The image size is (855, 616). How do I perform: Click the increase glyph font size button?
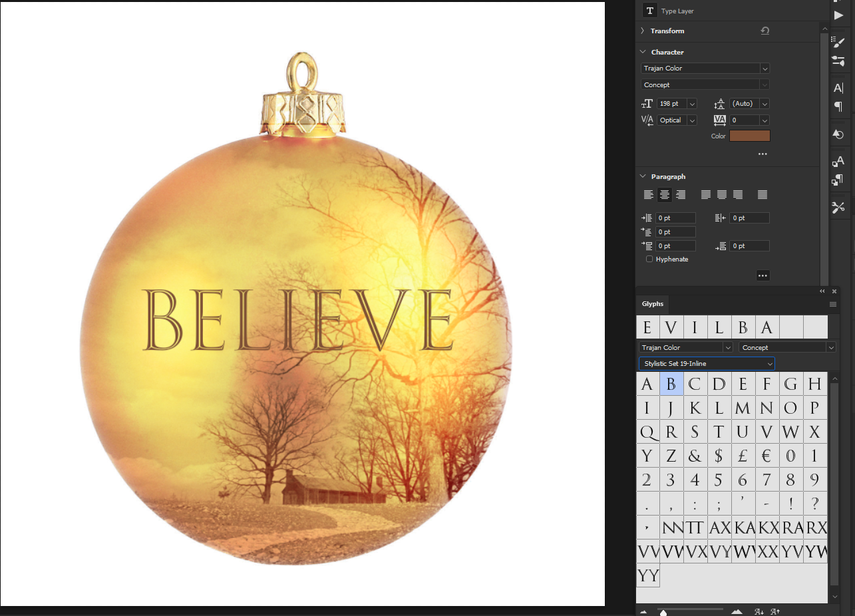[x=774, y=611]
